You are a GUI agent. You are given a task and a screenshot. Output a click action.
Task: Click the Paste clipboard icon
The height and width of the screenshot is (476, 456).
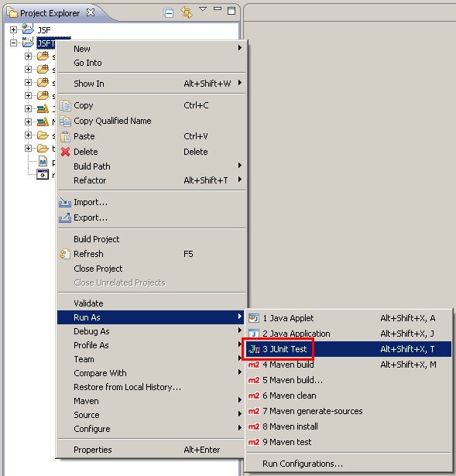(65, 136)
